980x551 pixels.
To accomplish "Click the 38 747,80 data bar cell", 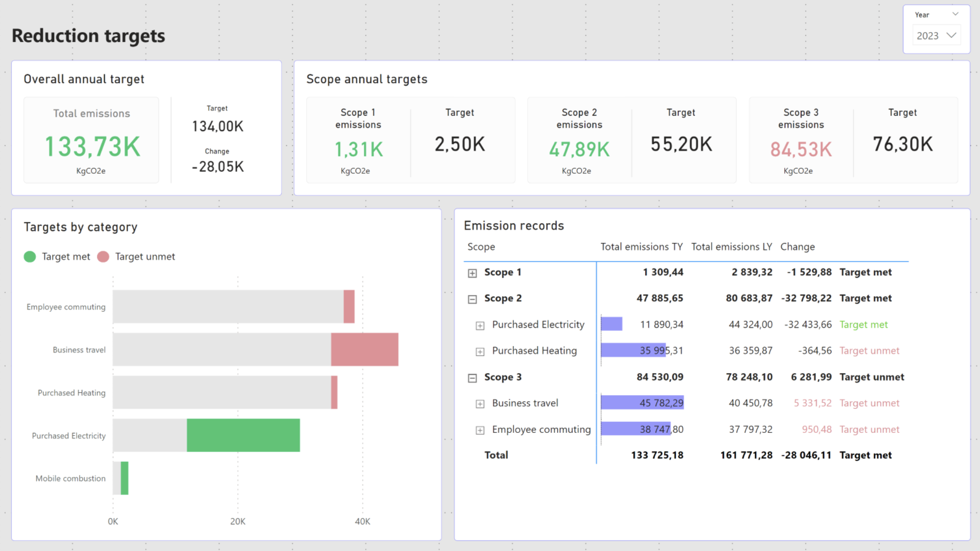I will [x=642, y=429].
